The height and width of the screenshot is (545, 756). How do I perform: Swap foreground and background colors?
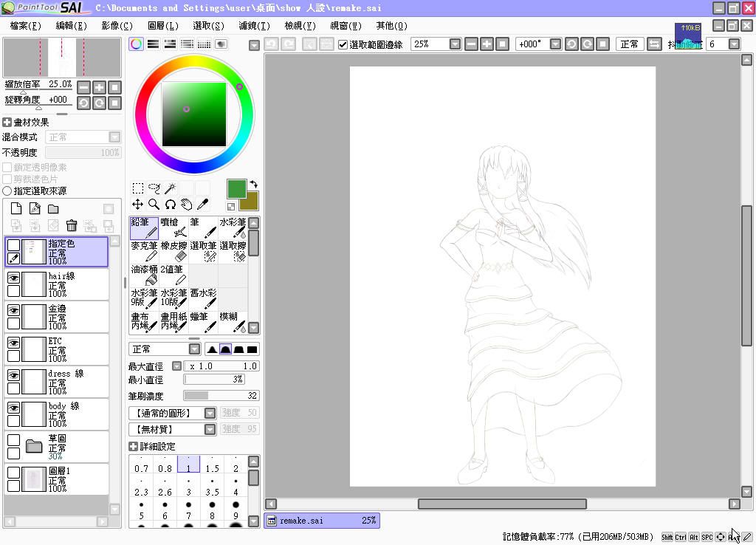click(x=253, y=184)
